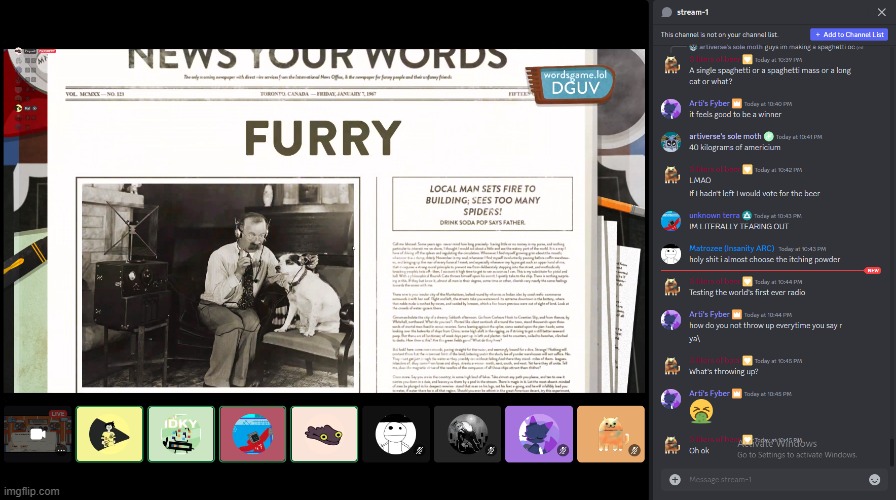Viewport: 896px width, 500px height.
Task: Open the three-dot options on the live stream tile
Action: coord(62,450)
